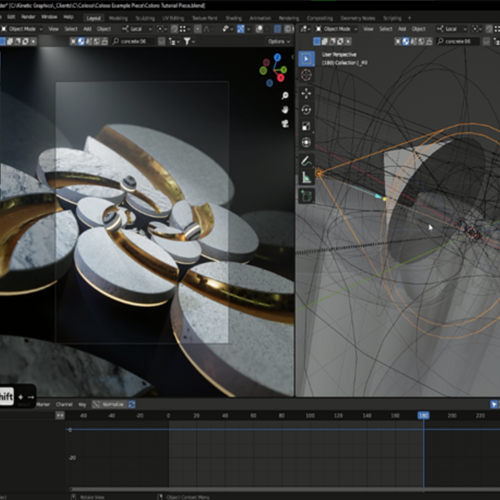Click frame 180 playhead marker on timeline
This screenshot has width=500, height=500.
tap(423, 415)
